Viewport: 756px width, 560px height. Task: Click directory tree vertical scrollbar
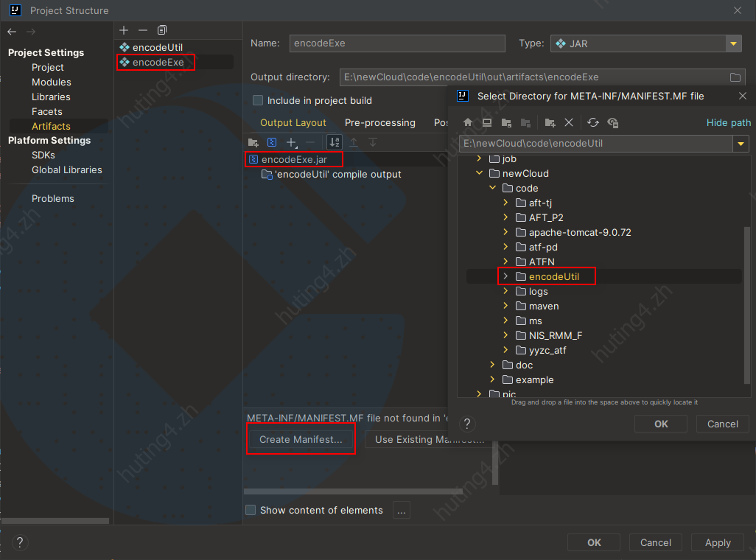tap(747, 304)
